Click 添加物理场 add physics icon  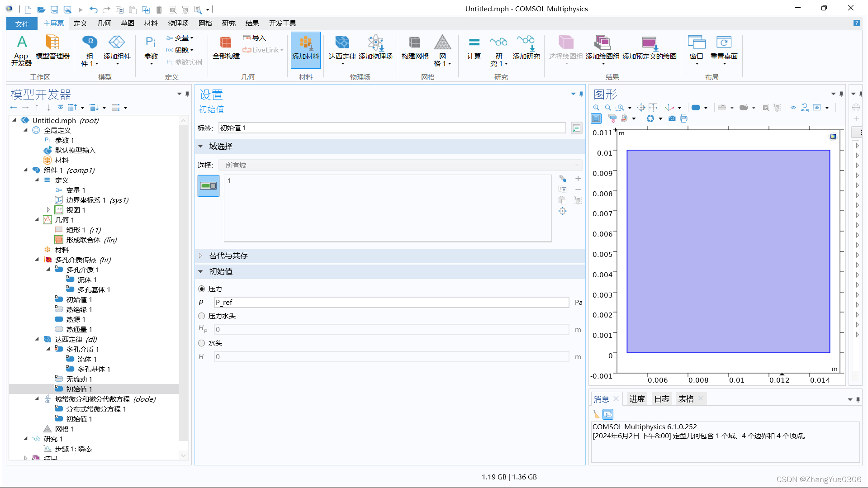(x=375, y=47)
